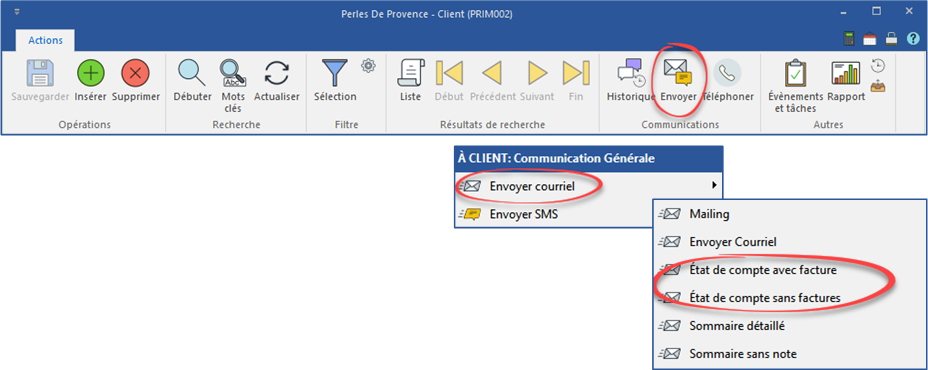Jump to Fin last record
Screen dimensions: 928x370
[576, 73]
